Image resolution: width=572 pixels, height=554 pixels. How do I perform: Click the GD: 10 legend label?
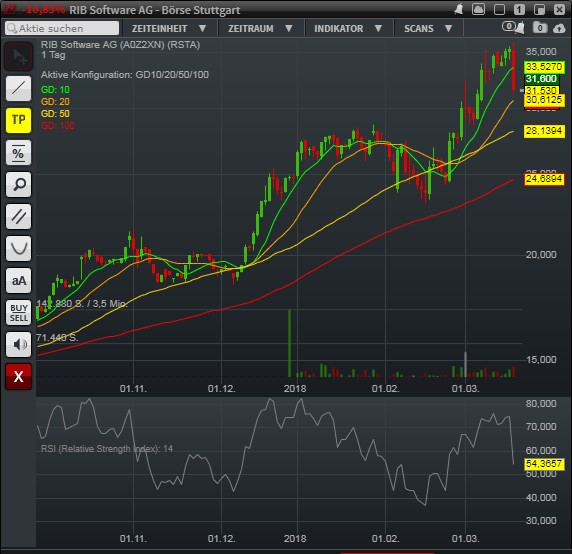55,90
